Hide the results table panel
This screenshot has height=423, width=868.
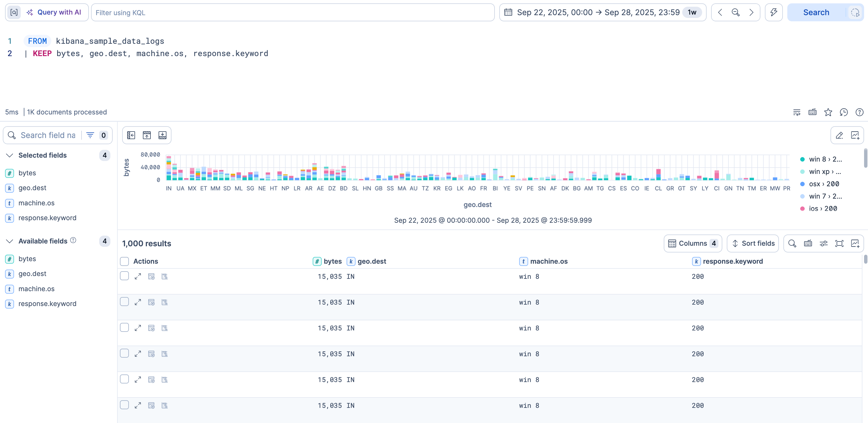163,135
